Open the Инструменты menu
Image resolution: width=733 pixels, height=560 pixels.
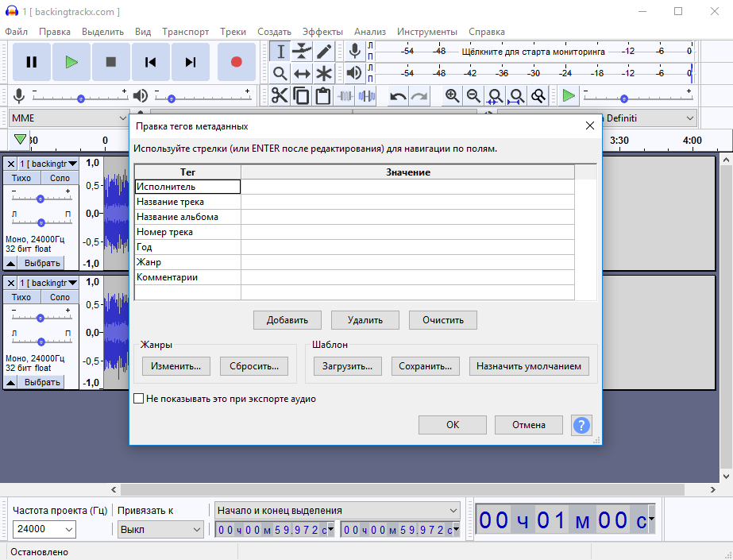point(426,32)
